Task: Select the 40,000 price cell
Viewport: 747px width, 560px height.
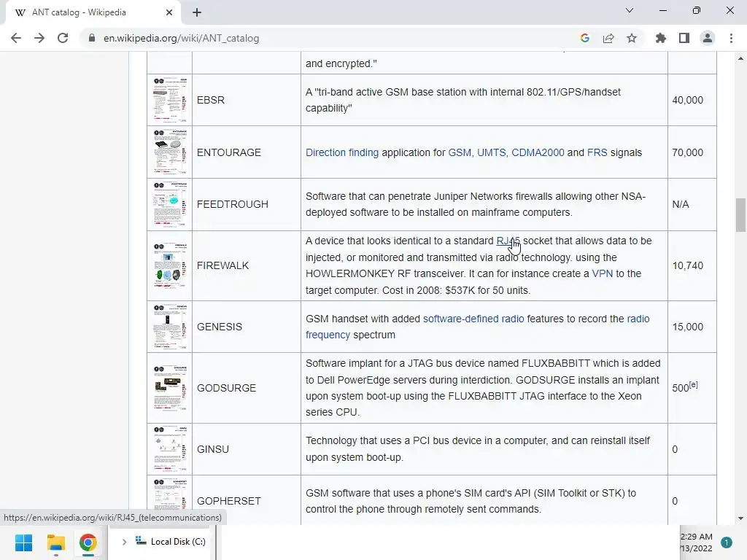Action: (x=692, y=100)
